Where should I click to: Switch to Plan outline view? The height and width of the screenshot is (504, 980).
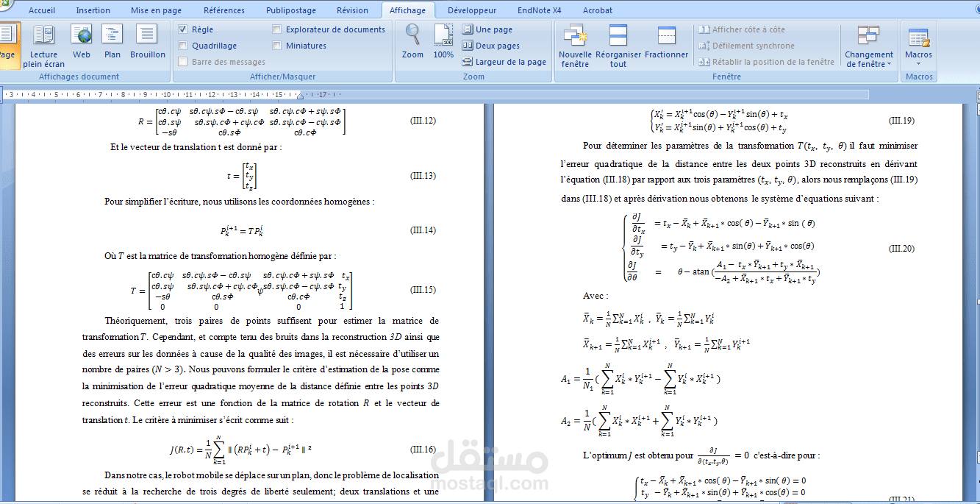pyautogui.click(x=112, y=42)
